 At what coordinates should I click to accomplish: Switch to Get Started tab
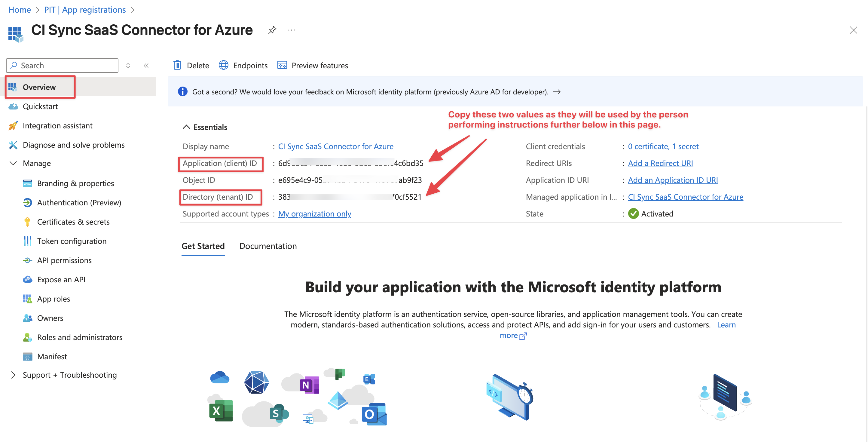pyautogui.click(x=203, y=246)
